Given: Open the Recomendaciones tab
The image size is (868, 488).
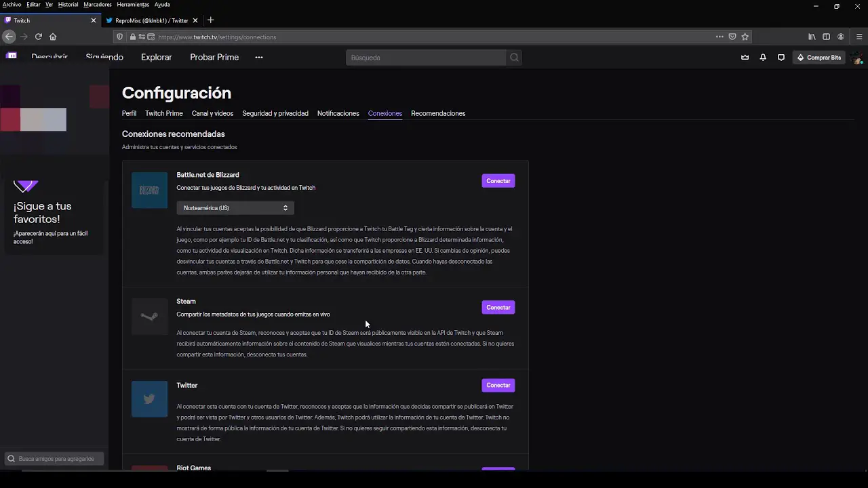Looking at the screenshot, I should click(x=438, y=113).
